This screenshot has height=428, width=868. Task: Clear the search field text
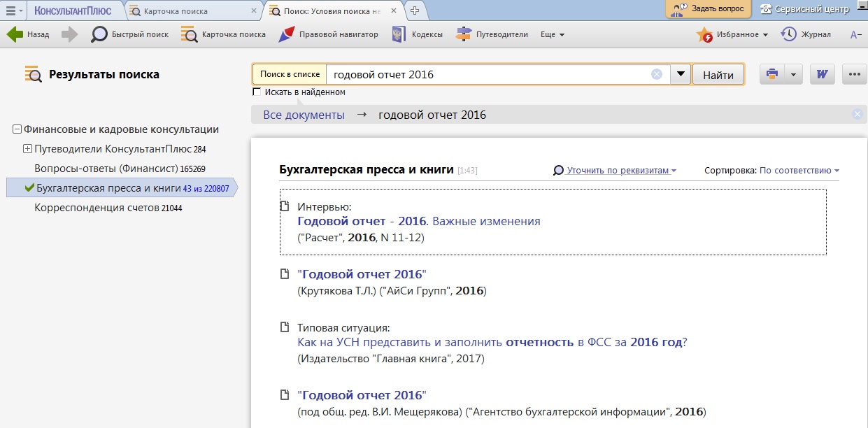pos(656,75)
